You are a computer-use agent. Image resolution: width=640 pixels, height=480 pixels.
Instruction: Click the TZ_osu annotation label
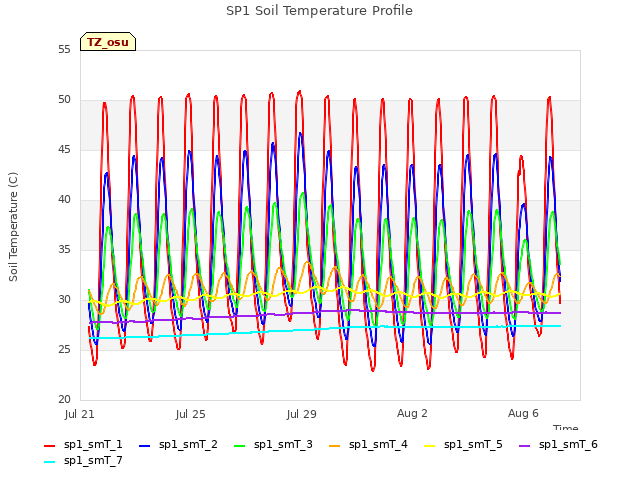click(108, 42)
